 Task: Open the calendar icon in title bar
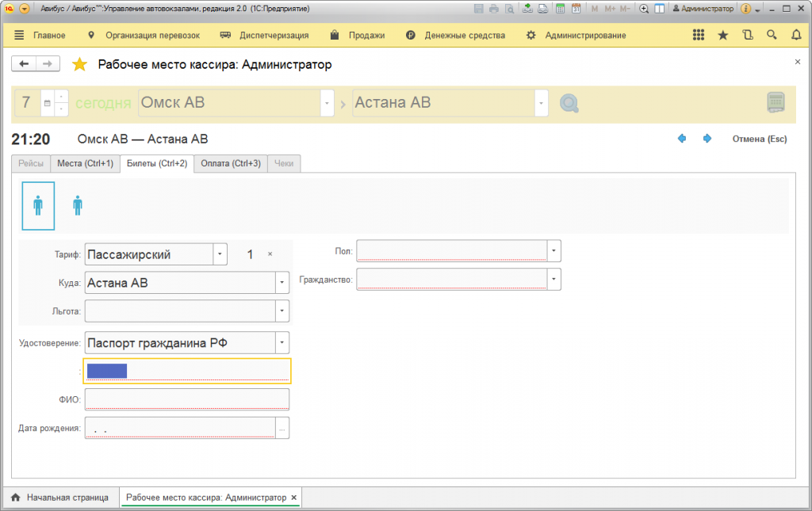(x=576, y=9)
